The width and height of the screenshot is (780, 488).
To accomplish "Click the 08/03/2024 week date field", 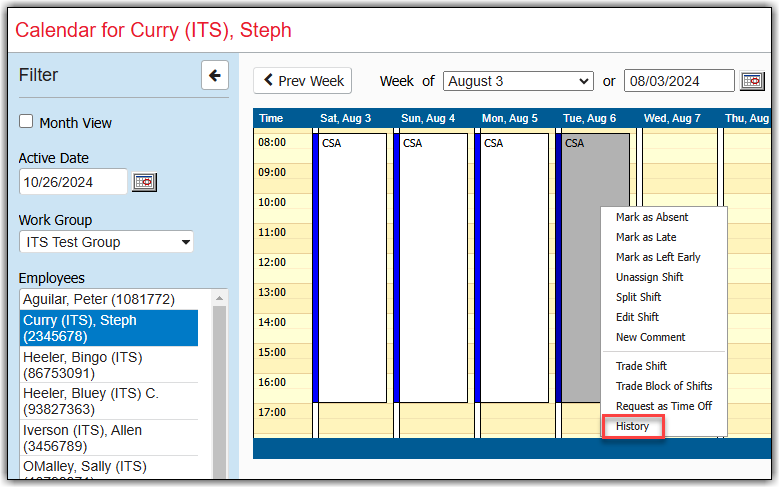I will coord(678,81).
